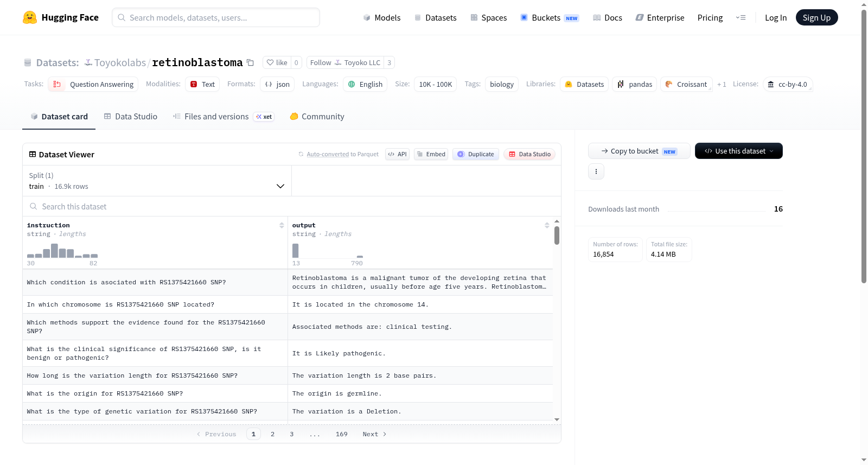
Task: Like the retinoblastoma dataset
Action: [x=277, y=62]
